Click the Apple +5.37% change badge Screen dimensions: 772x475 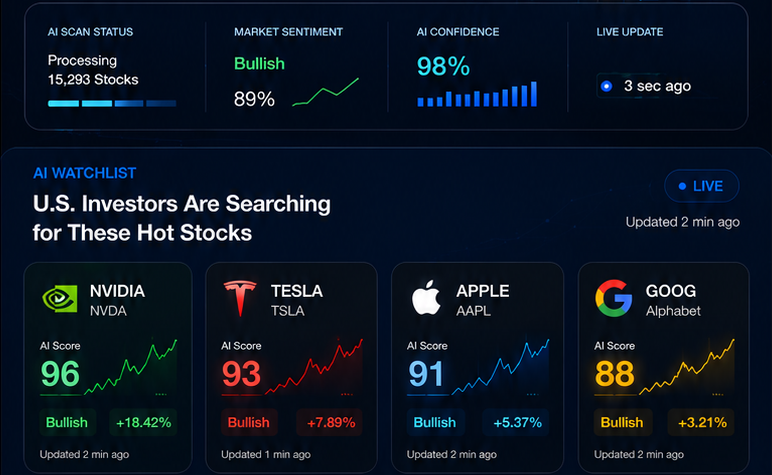tap(517, 422)
